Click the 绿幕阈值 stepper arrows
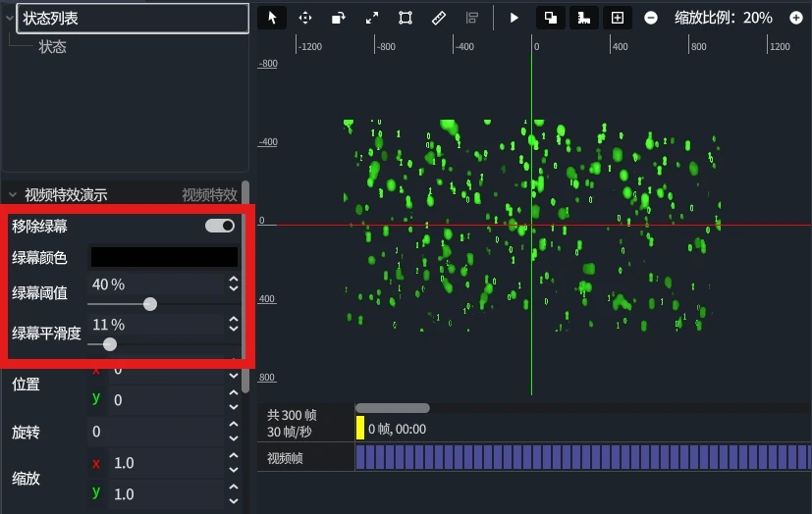Image resolution: width=812 pixels, height=514 pixels. [x=233, y=284]
